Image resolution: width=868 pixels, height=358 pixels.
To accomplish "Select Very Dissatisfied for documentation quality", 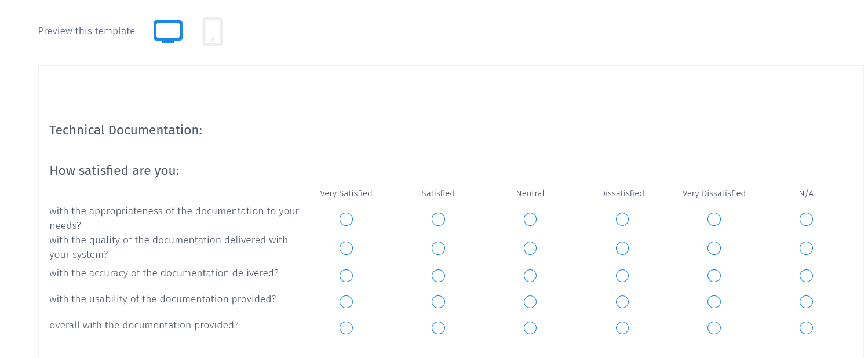I will click(714, 248).
